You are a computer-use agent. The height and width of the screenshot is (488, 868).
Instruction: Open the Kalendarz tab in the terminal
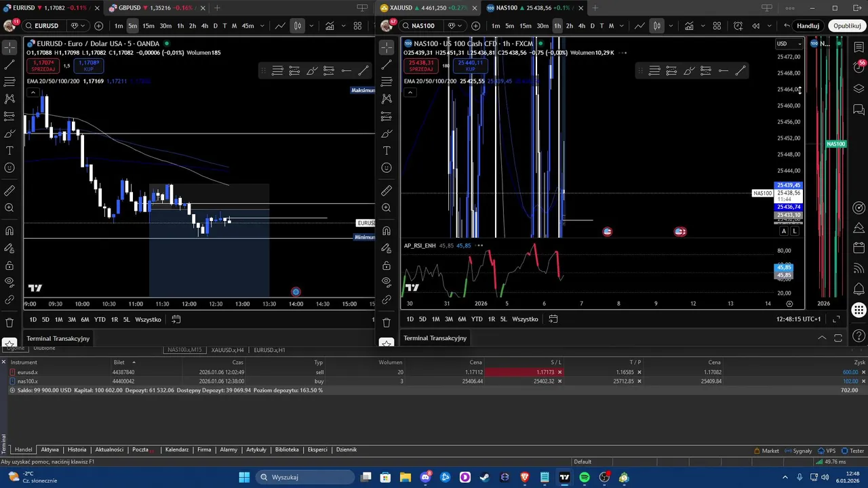[x=176, y=449]
